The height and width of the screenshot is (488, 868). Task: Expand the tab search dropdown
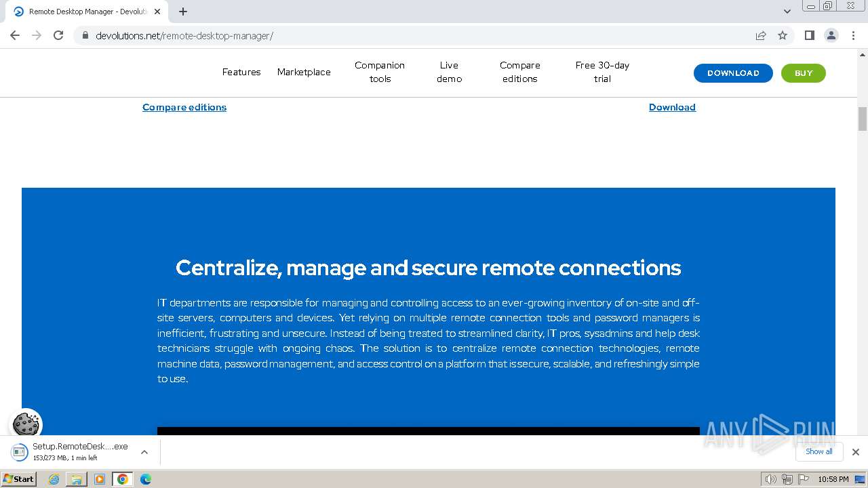coord(787,12)
